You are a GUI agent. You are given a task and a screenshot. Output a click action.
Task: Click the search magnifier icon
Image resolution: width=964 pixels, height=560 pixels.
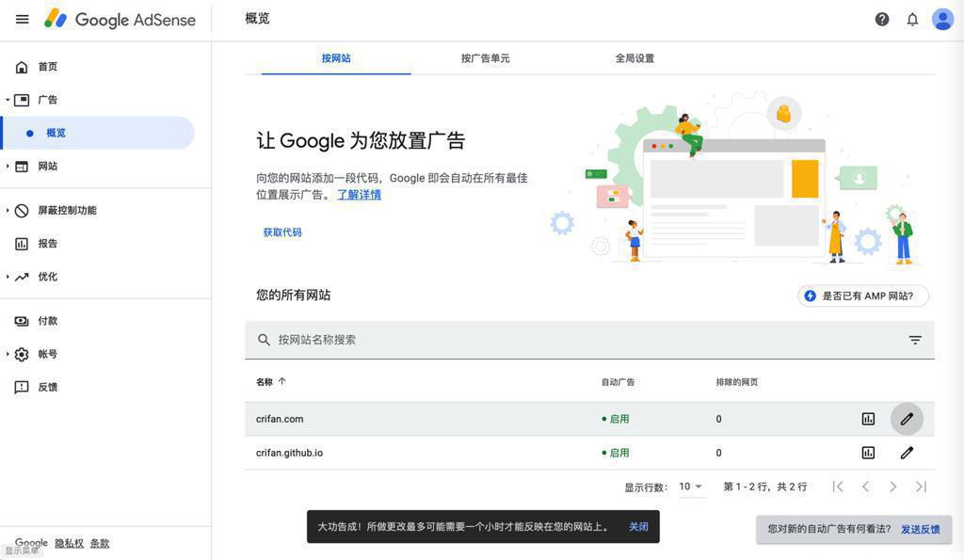[264, 340]
